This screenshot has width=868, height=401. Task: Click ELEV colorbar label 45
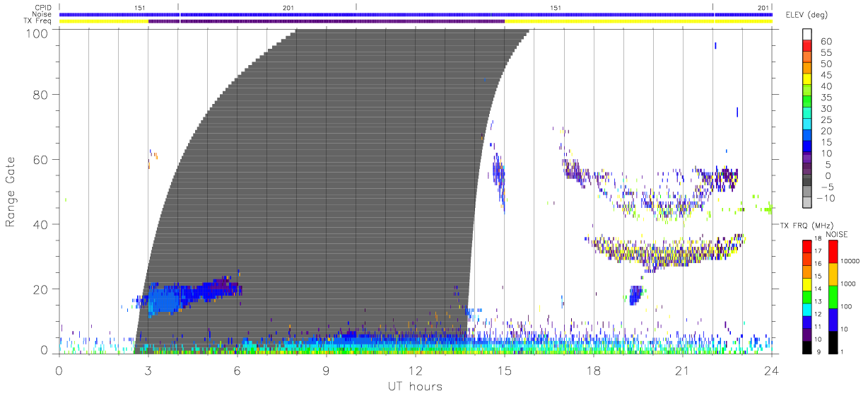(827, 75)
